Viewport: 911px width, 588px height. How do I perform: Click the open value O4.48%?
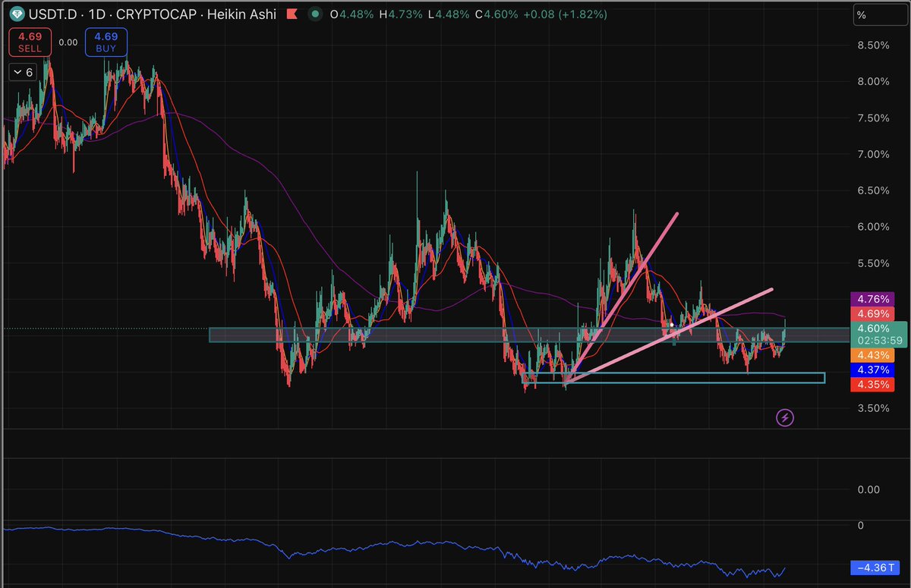[x=350, y=14]
